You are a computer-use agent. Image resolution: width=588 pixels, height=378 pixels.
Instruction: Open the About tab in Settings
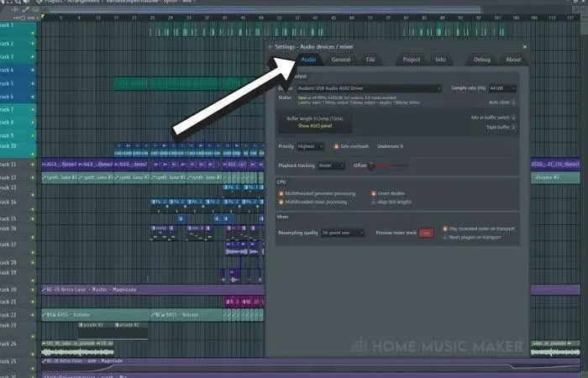[513, 60]
